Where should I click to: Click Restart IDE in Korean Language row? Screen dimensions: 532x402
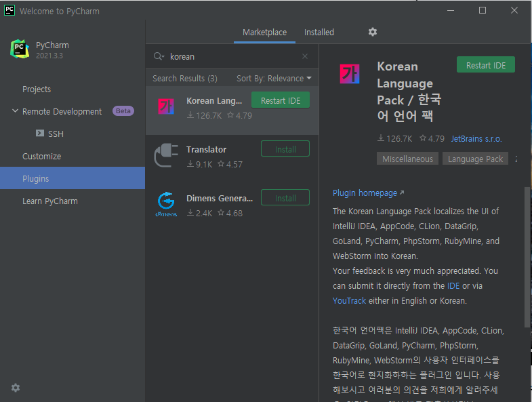(x=281, y=100)
